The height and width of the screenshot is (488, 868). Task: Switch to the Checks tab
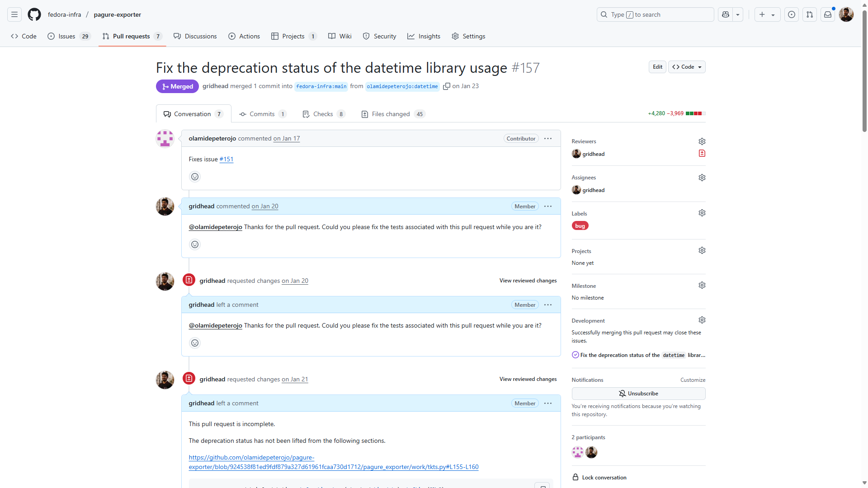pyautogui.click(x=324, y=114)
